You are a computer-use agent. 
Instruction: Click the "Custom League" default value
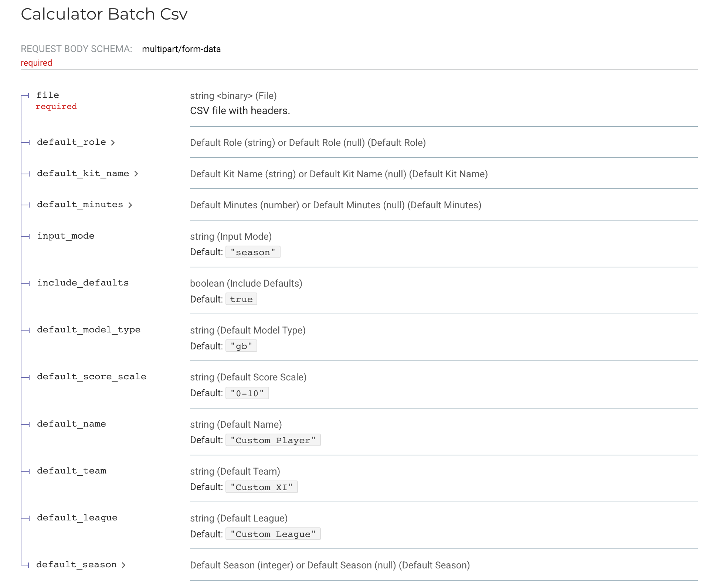click(273, 534)
